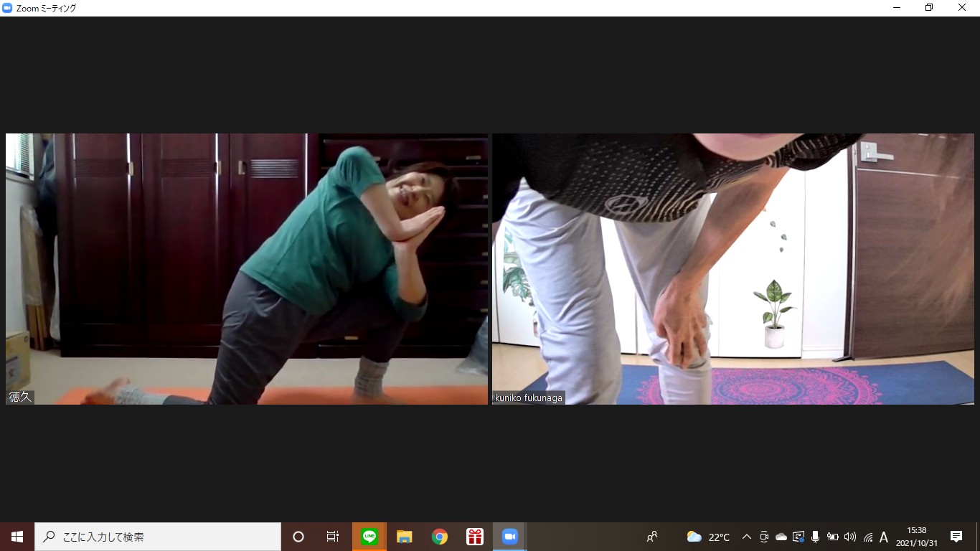Click the Zoom taskbar icon

(x=509, y=537)
